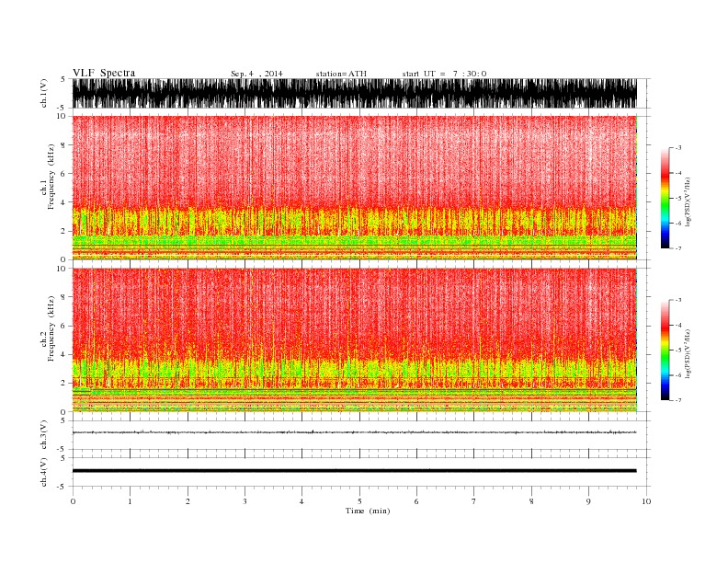728x563 pixels.
Task: Click the "8" kHz tick on ch.2 spectrogram
Action: [x=63, y=297]
